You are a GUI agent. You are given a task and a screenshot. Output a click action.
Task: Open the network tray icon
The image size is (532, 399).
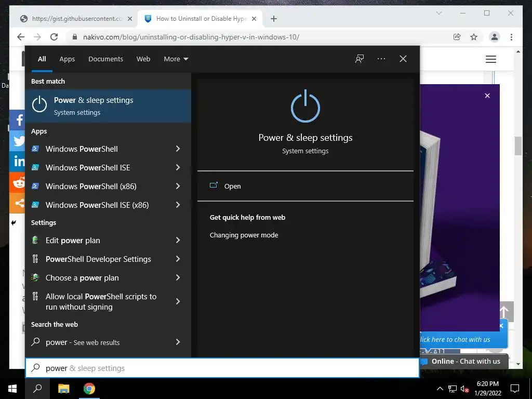tap(453, 389)
